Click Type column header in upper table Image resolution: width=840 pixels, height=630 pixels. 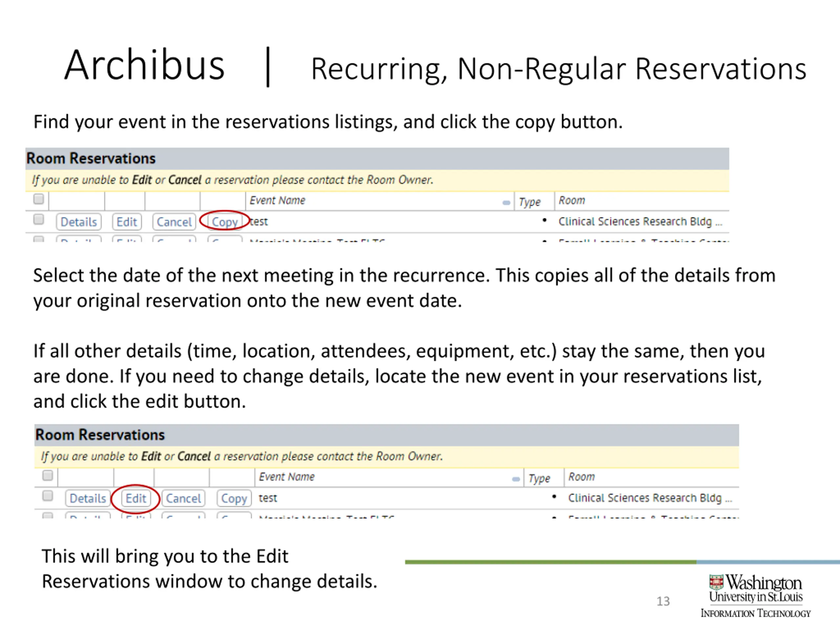click(x=530, y=202)
